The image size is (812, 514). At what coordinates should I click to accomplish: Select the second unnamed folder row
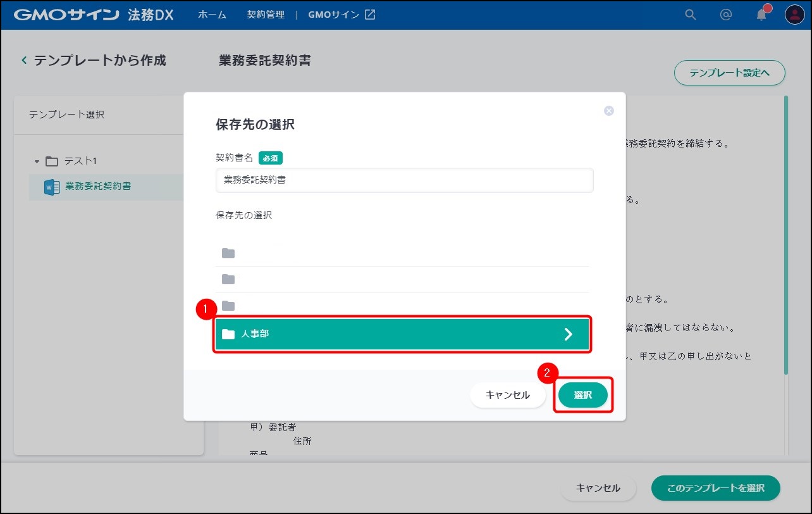click(x=402, y=279)
